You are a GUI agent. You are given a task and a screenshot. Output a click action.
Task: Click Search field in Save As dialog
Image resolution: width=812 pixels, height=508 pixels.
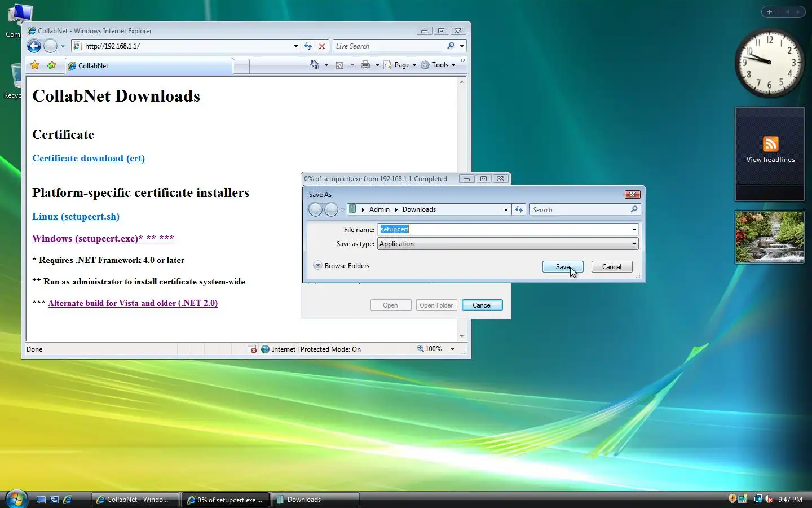coord(579,209)
